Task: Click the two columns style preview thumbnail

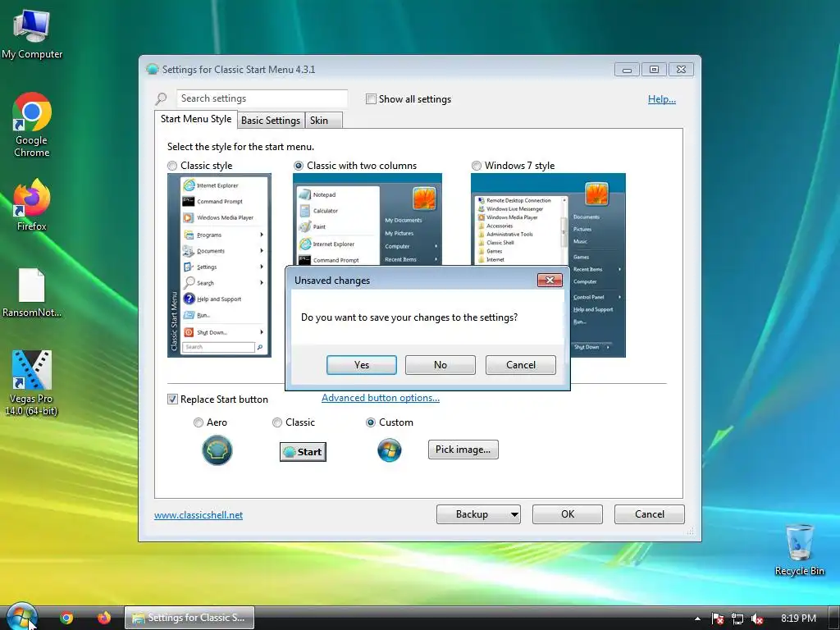Action: [x=367, y=219]
